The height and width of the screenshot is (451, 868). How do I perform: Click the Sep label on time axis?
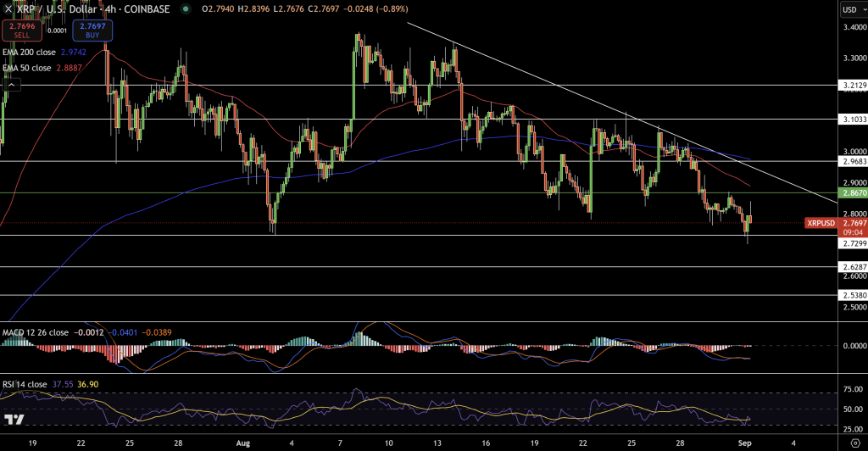744,443
